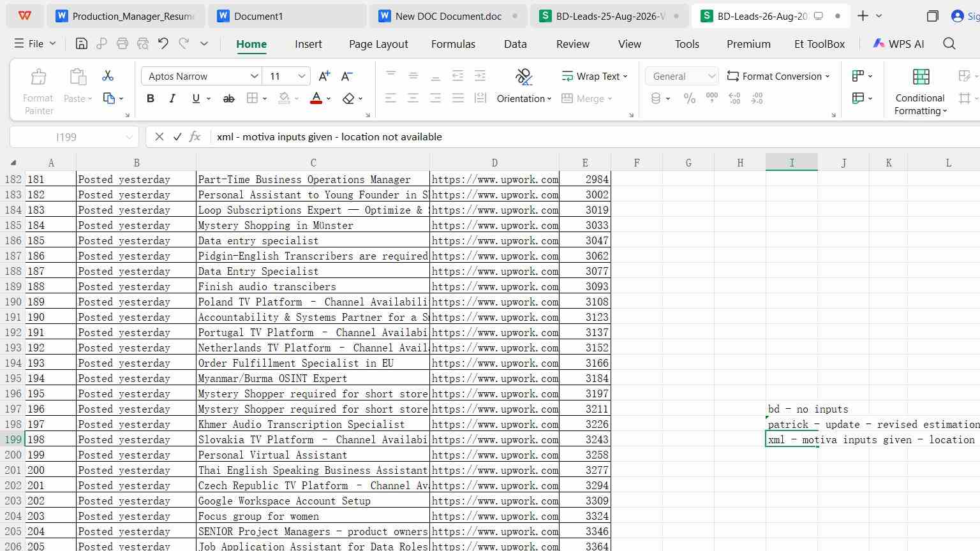This screenshot has height=551, width=980.
Task: Open the General number format dropdown
Action: click(x=681, y=76)
